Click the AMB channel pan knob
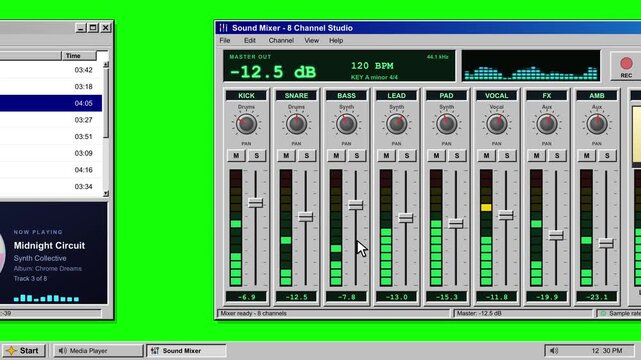Viewport: 641px width, 360px height. (597, 125)
